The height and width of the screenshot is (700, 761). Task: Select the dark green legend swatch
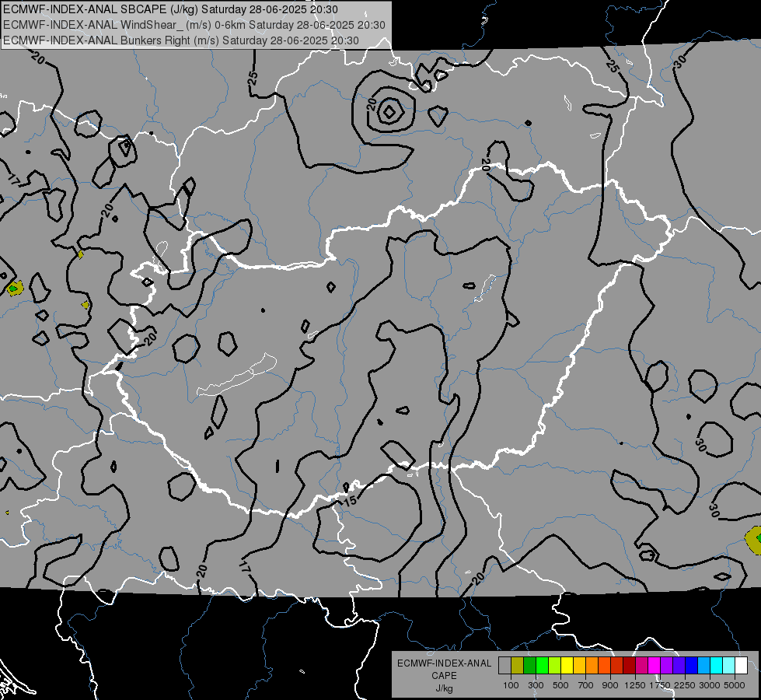click(530, 666)
